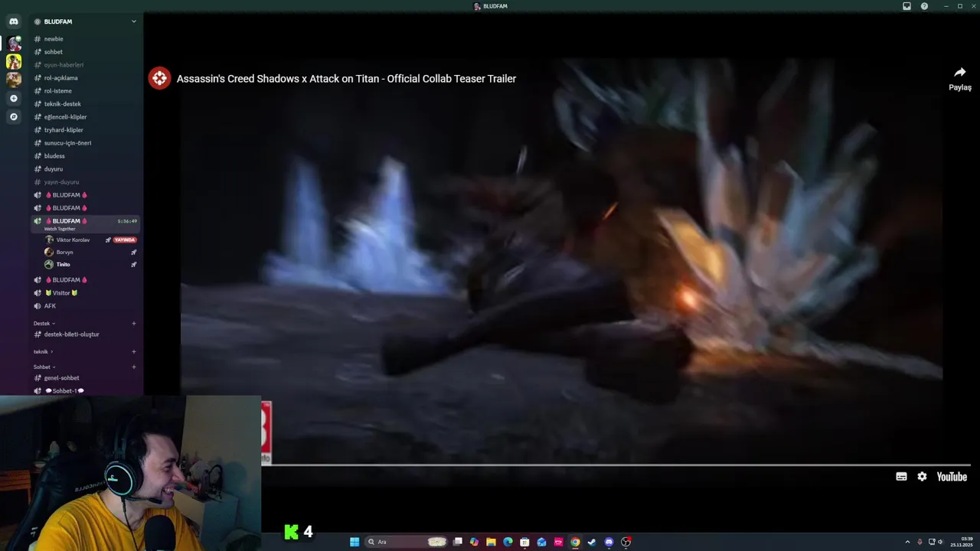Open Steam from the taskbar
This screenshot has height=551, width=980.
(x=592, y=542)
